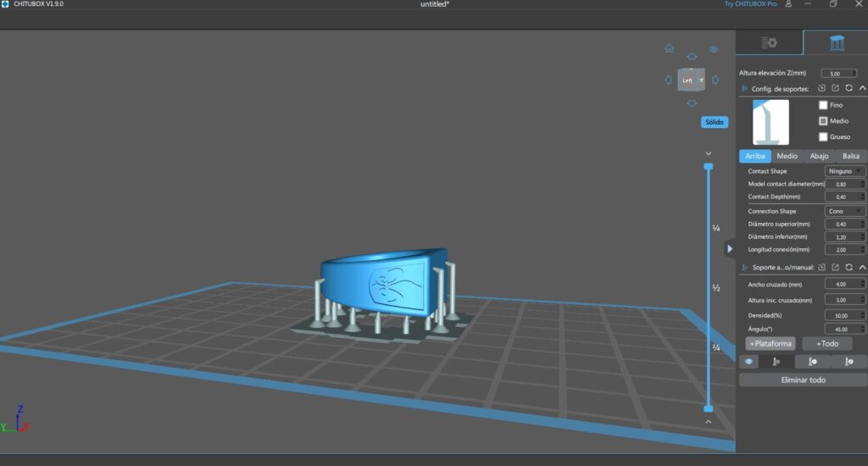The height and width of the screenshot is (466, 868).
Task: Select the remove support tool icon
Action: 812,361
